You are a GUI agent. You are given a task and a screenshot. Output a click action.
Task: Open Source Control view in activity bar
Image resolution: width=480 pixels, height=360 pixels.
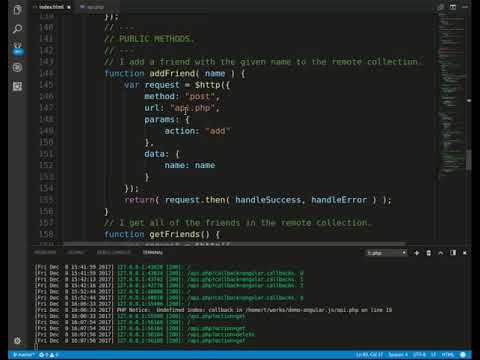click(17, 48)
